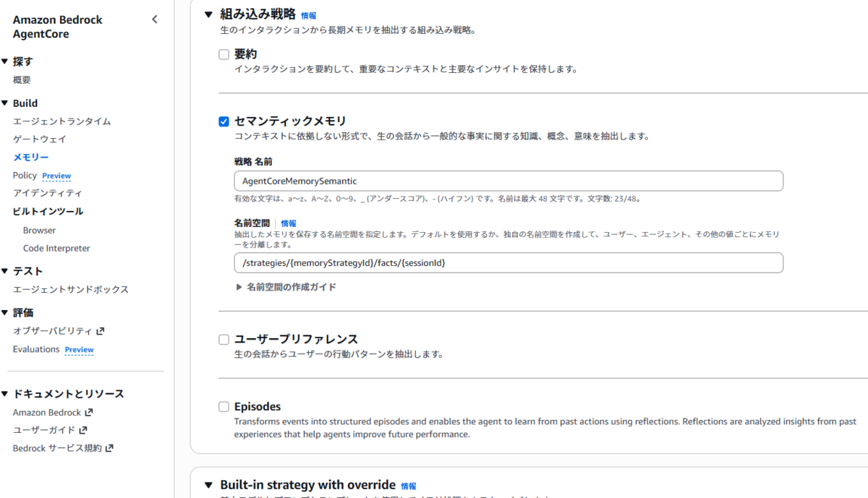The width and height of the screenshot is (868, 498).
Task: Open Code Interpreter under ビルトインツール
Action: [x=56, y=248]
